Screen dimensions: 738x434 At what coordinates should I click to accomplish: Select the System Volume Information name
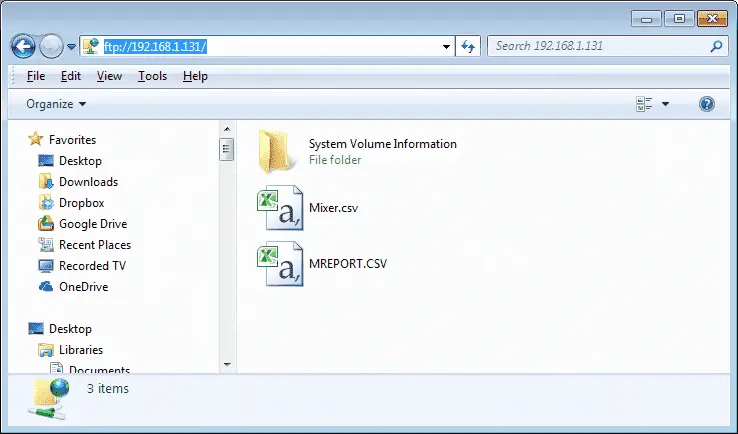[x=383, y=144]
